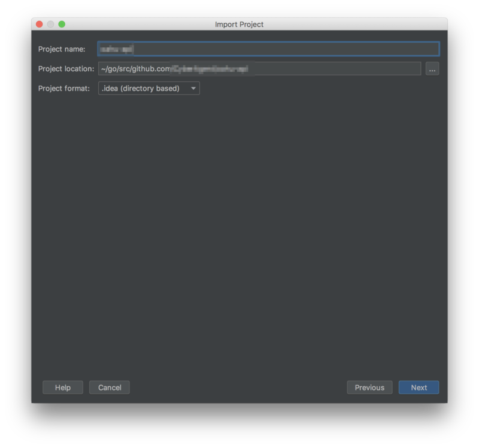Go back with the Previous button
The width and height of the screenshot is (479, 448).
coord(369,388)
